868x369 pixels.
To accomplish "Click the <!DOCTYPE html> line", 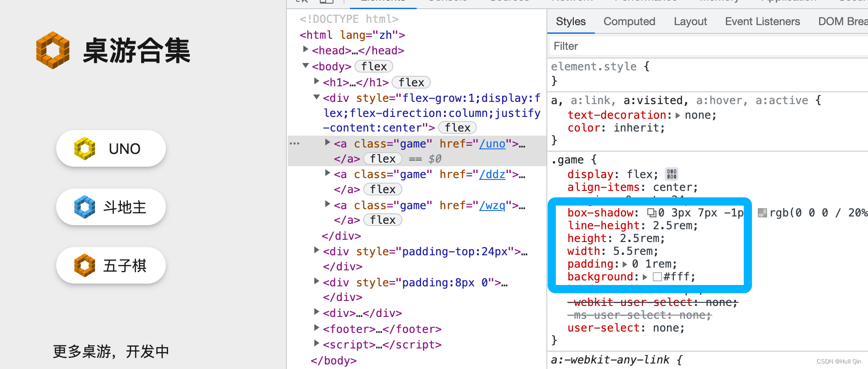I will click(x=349, y=19).
